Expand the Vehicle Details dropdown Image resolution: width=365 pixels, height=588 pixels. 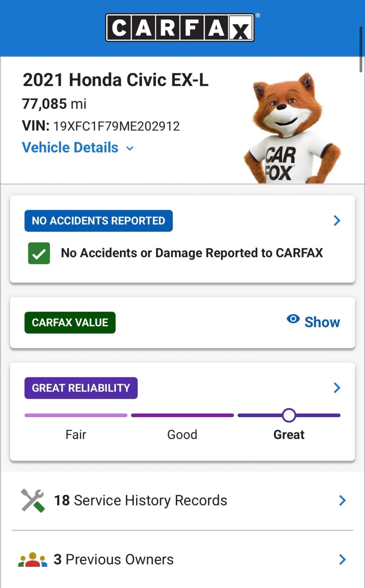coord(78,148)
